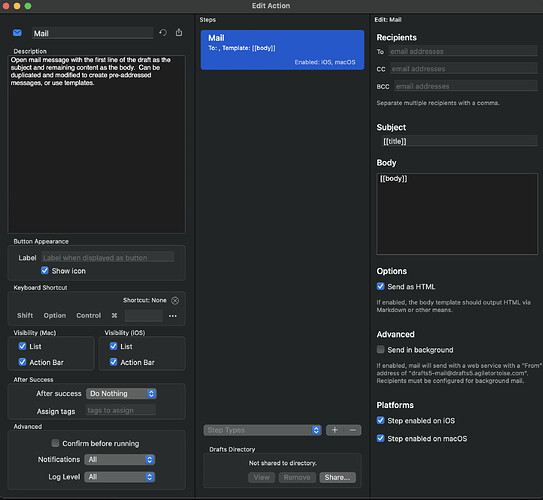Disable Send as HTML option

pyautogui.click(x=381, y=286)
